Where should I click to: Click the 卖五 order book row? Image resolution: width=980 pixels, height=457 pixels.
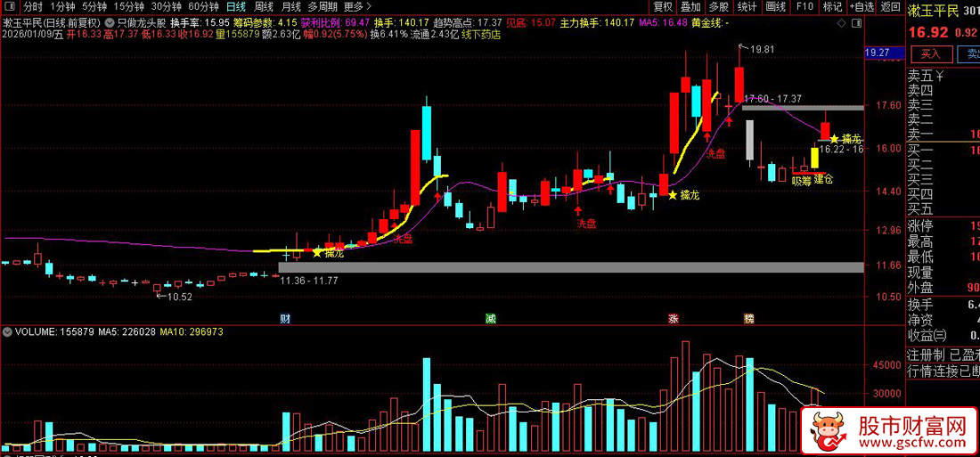coord(943,77)
